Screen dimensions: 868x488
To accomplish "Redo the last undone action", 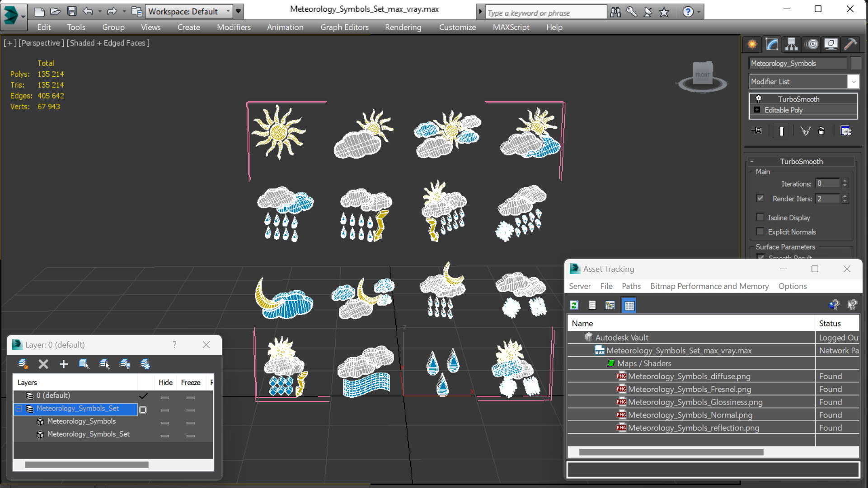I will 112,11.
